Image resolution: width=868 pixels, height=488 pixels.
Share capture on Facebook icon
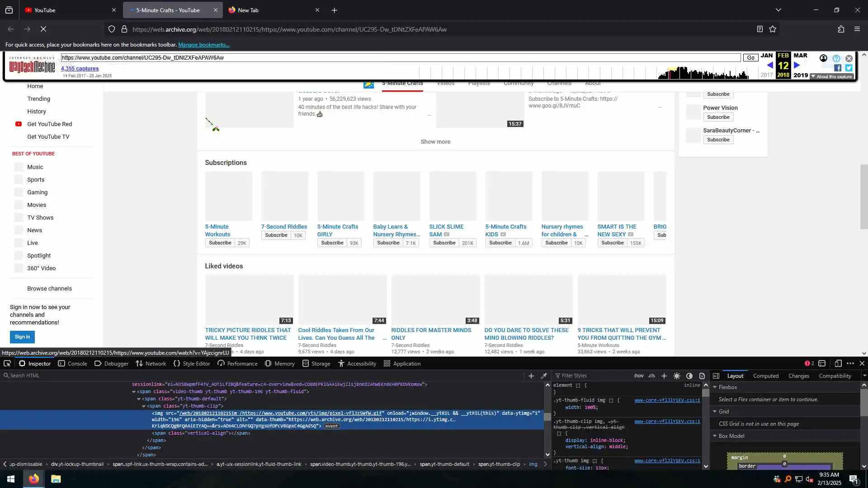click(838, 68)
